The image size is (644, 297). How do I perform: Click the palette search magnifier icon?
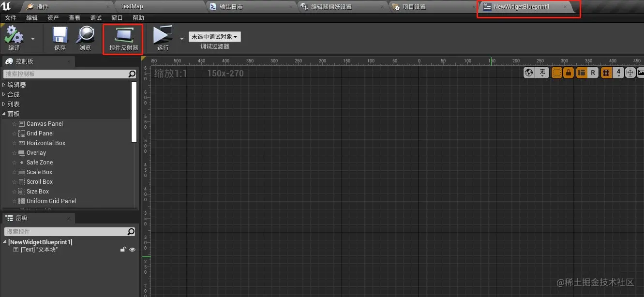(x=132, y=74)
